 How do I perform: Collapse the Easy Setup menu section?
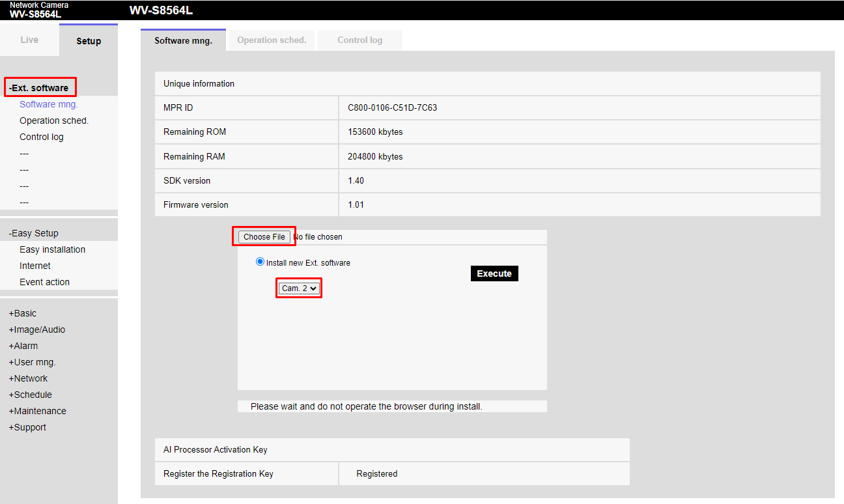tap(34, 233)
